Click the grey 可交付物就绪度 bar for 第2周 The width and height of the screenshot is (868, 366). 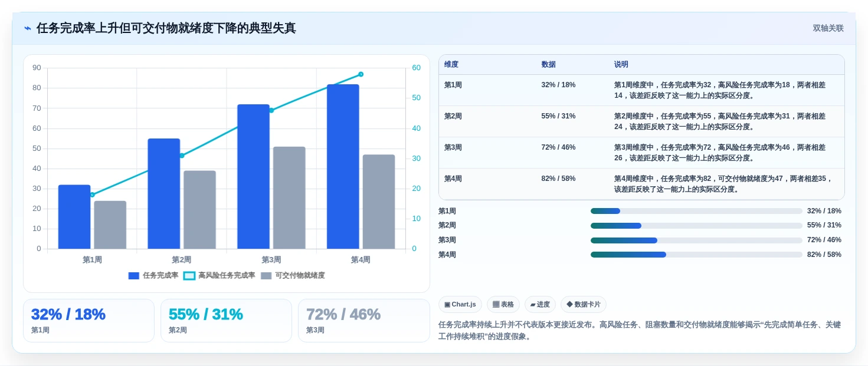point(199,210)
